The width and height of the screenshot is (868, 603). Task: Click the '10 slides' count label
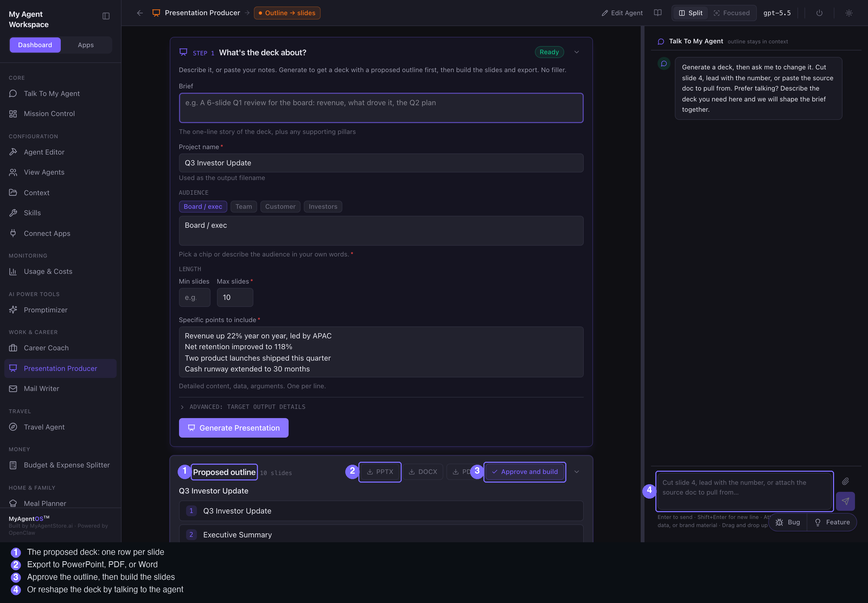coord(276,473)
